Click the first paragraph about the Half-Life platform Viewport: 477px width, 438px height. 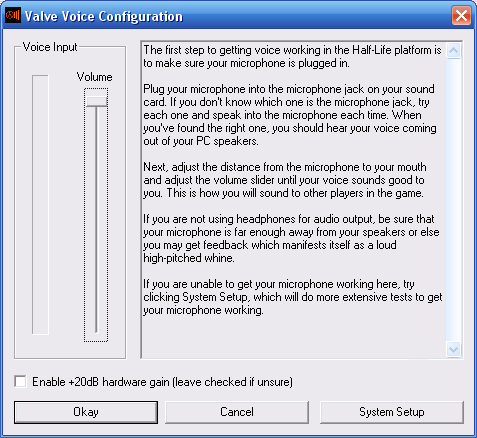click(292, 56)
